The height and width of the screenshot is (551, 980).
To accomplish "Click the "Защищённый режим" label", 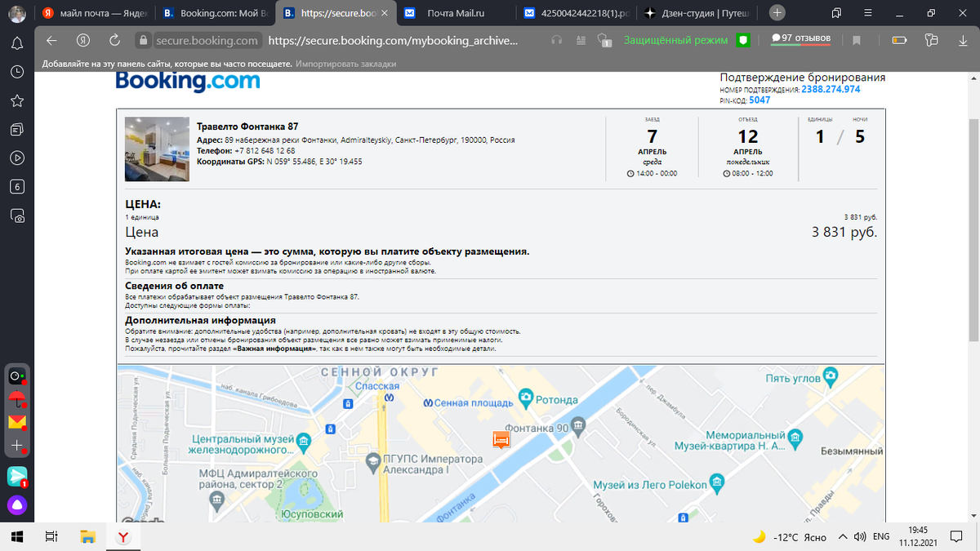I will [x=677, y=40].
